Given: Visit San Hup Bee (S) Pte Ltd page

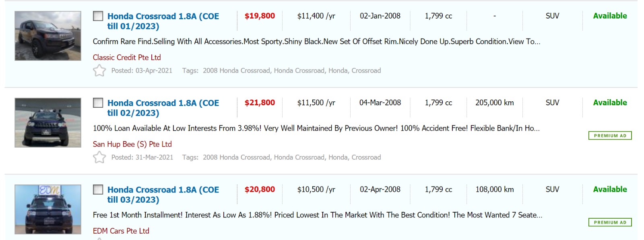Looking at the screenshot, I should 132,144.
